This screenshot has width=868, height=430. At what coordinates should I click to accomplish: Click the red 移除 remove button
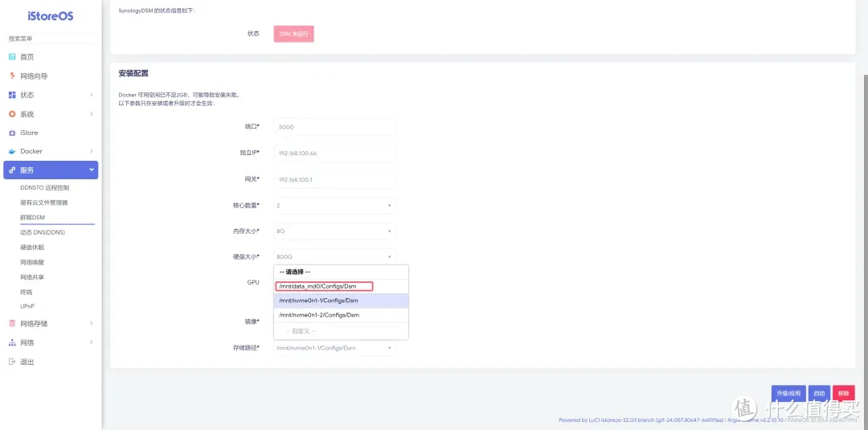point(843,393)
